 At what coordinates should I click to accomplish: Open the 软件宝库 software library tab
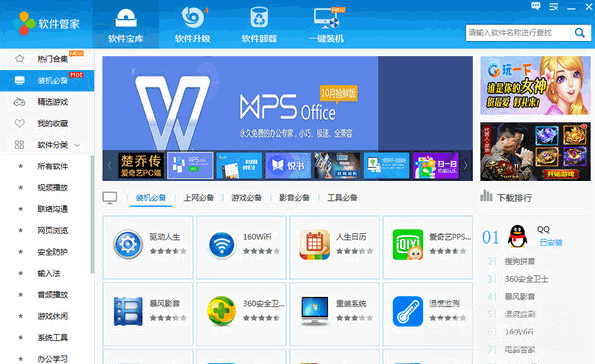[x=126, y=24]
